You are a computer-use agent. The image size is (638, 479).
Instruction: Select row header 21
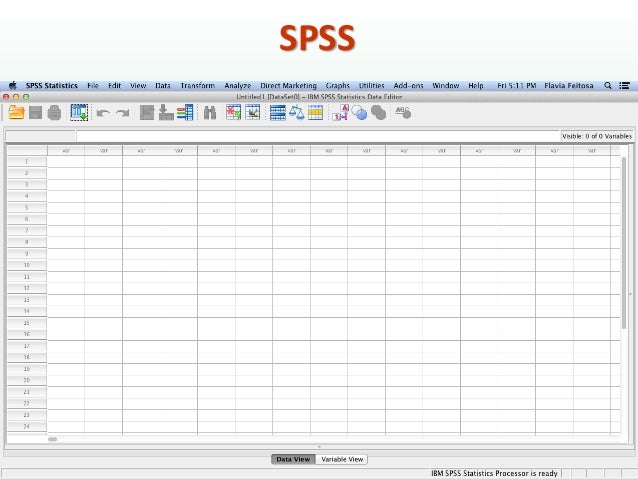(x=27, y=392)
